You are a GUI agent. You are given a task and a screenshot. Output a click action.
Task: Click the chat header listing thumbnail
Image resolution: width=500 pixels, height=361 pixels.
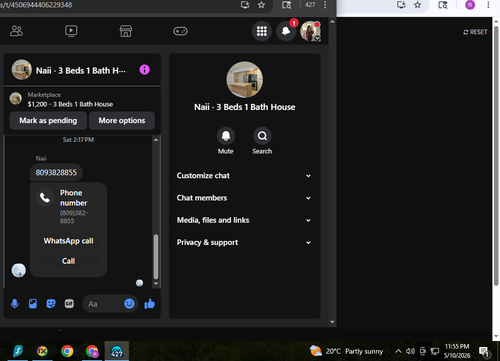[22, 69]
